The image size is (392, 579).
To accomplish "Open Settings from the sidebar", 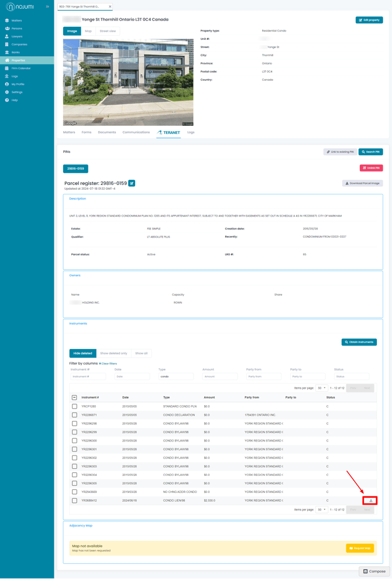I will coord(17,92).
